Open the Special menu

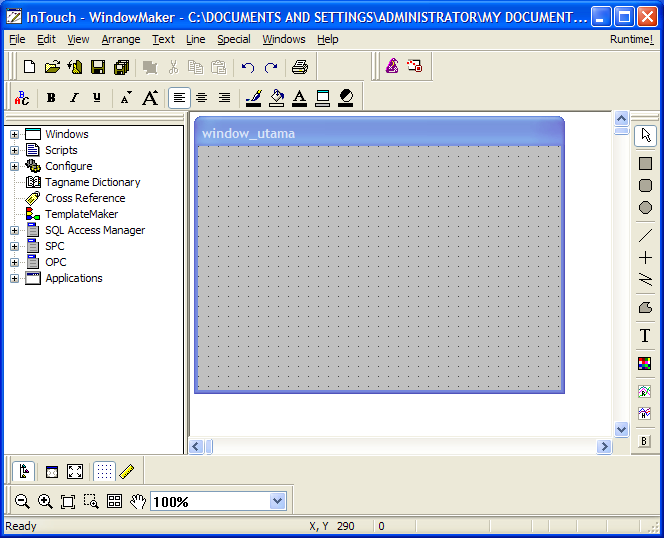[x=234, y=39]
